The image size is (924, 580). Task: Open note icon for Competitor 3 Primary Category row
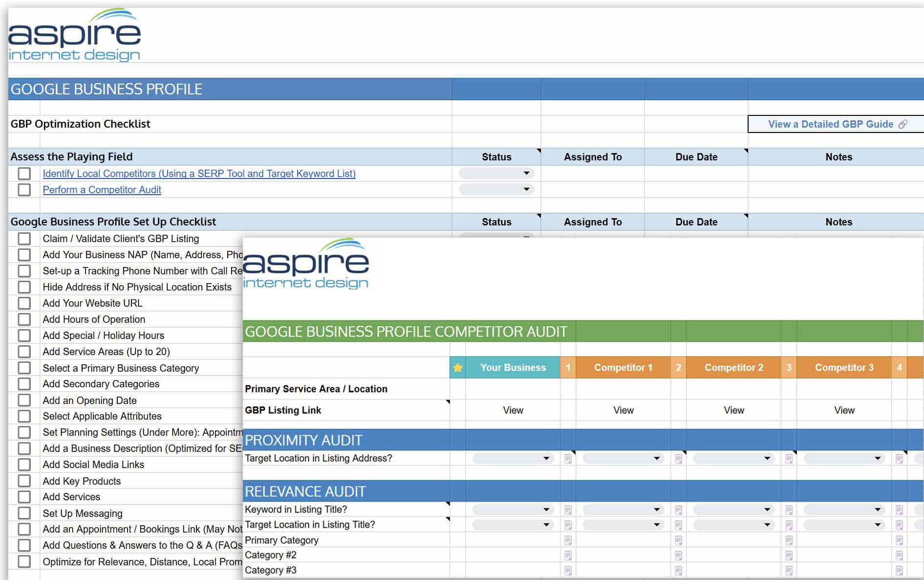pos(899,540)
